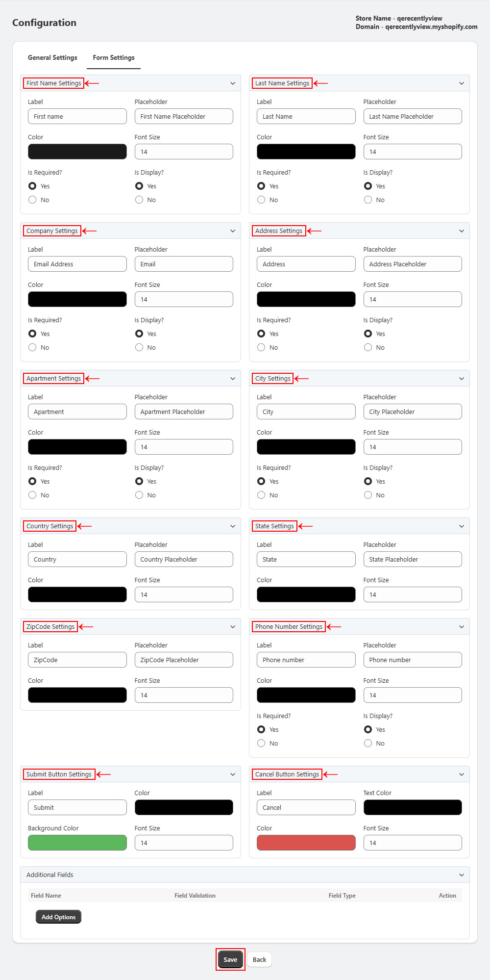Click the Save button

[230, 960]
